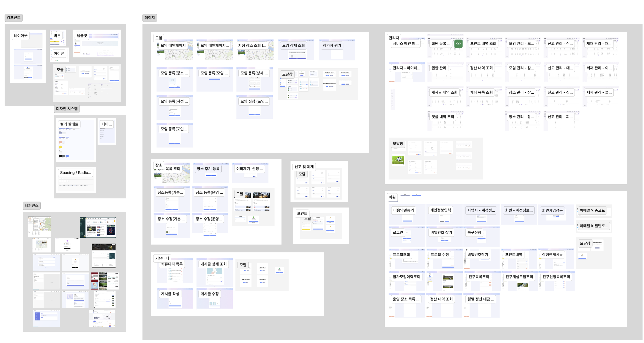The width and height of the screenshot is (644, 343).
Task: Select the 페이지 section label
Action: 149,17
